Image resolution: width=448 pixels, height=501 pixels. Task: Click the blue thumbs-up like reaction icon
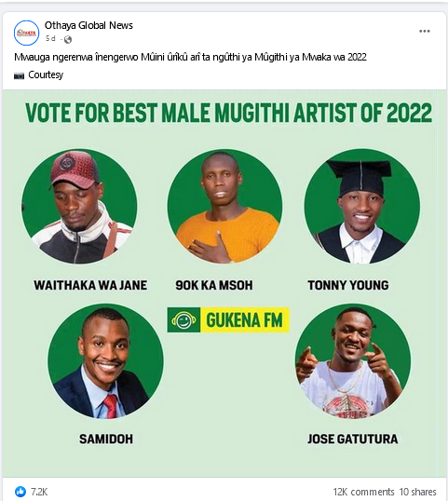click(20, 492)
